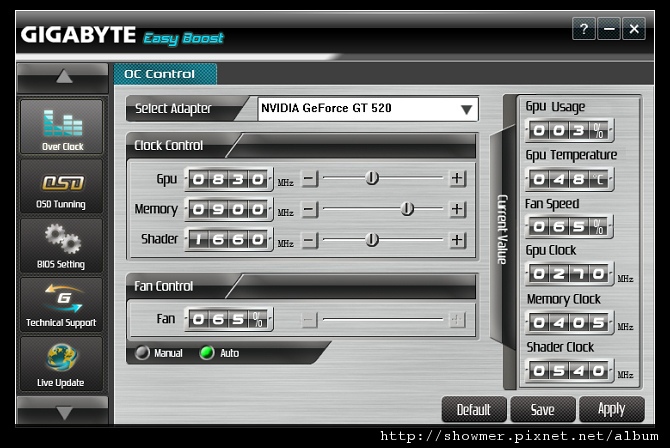
Task: Click the Gpu clock slider handle
Action: pyautogui.click(x=372, y=177)
